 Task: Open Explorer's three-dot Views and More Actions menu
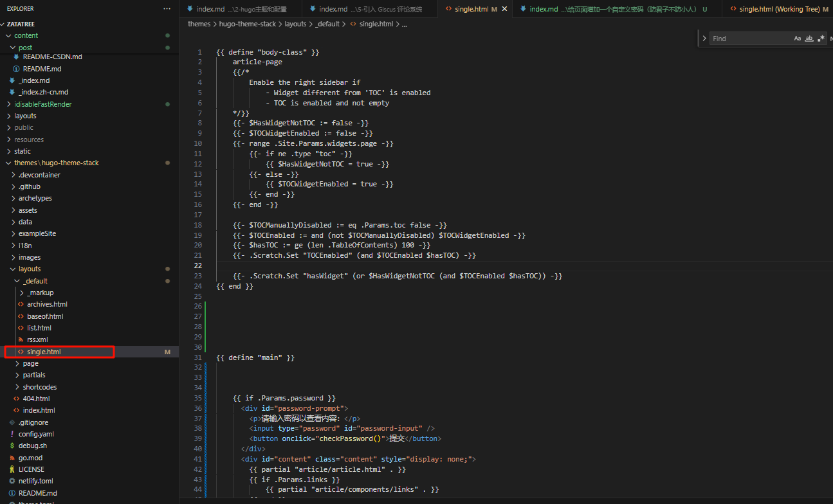(167, 9)
